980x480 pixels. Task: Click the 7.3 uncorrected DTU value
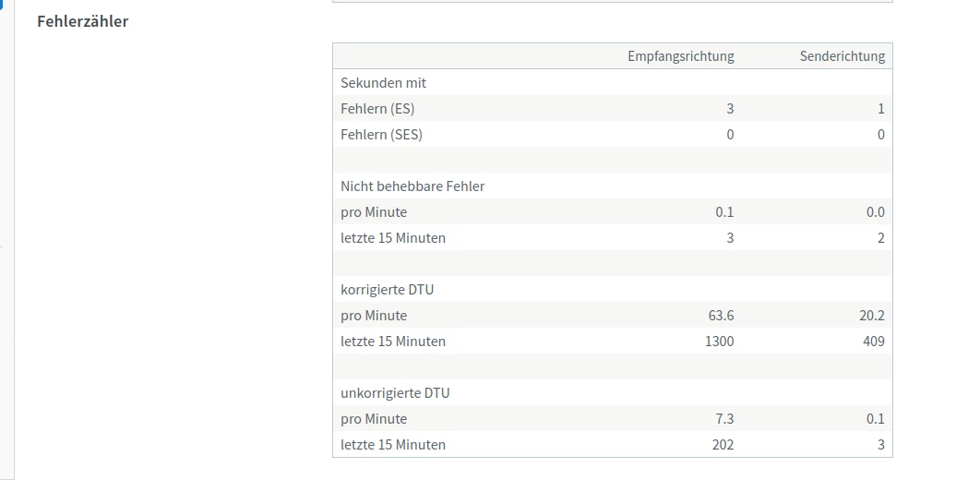pyautogui.click(x=724, y=419)
